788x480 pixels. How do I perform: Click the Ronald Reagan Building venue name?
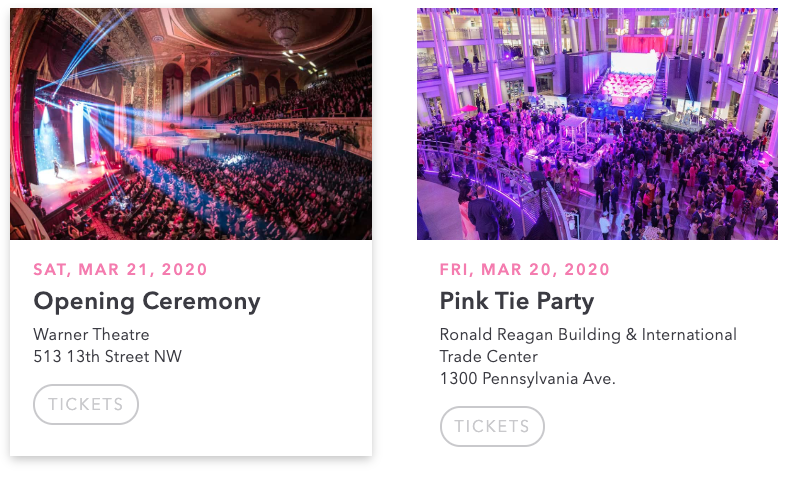pyautogui.click(x=588, y=334)
